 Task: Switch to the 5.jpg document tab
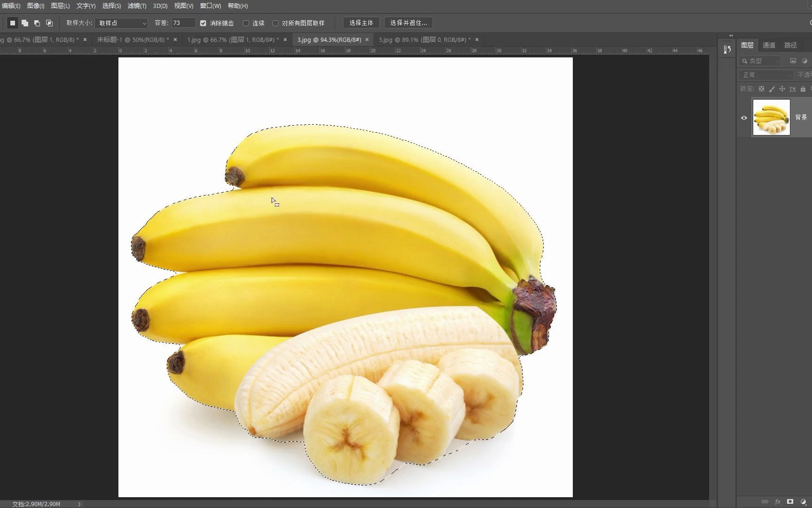click(423, 40)
